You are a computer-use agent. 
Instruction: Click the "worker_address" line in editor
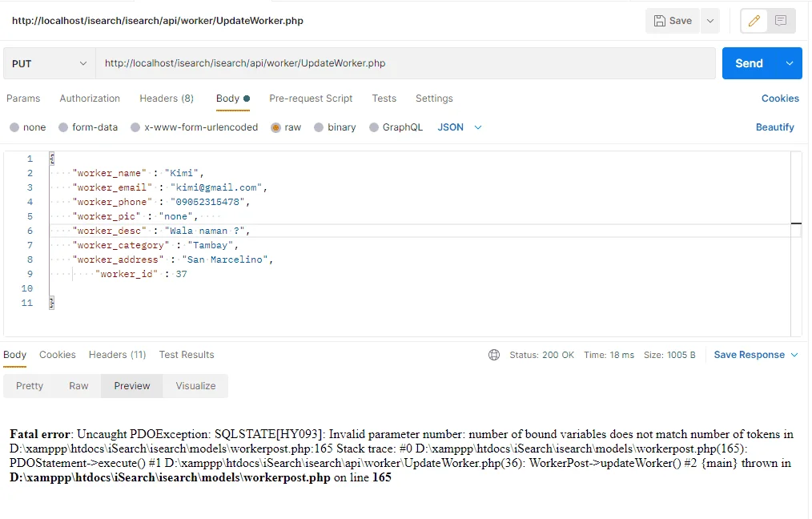(172, 260)
